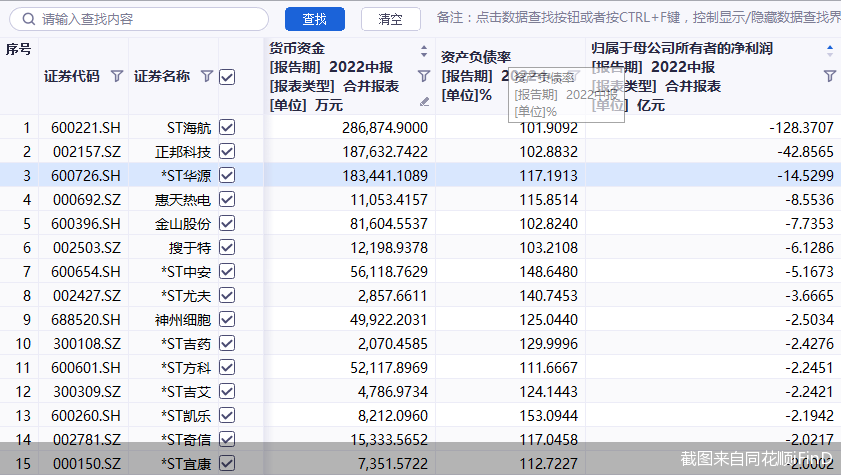This screenshot has height=475, width=841.
Task: Open filter for 证券代码 column
Action: [x=116, y=76]
